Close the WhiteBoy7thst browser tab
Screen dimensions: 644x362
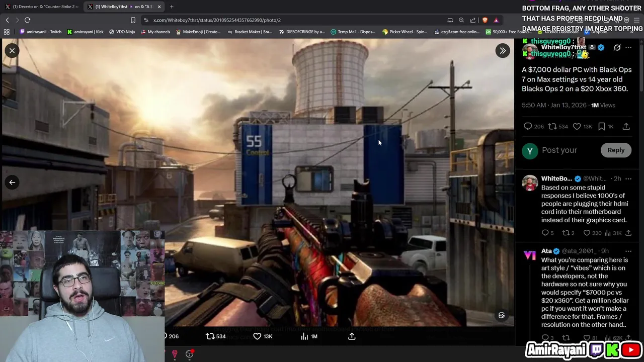[159, 7]
